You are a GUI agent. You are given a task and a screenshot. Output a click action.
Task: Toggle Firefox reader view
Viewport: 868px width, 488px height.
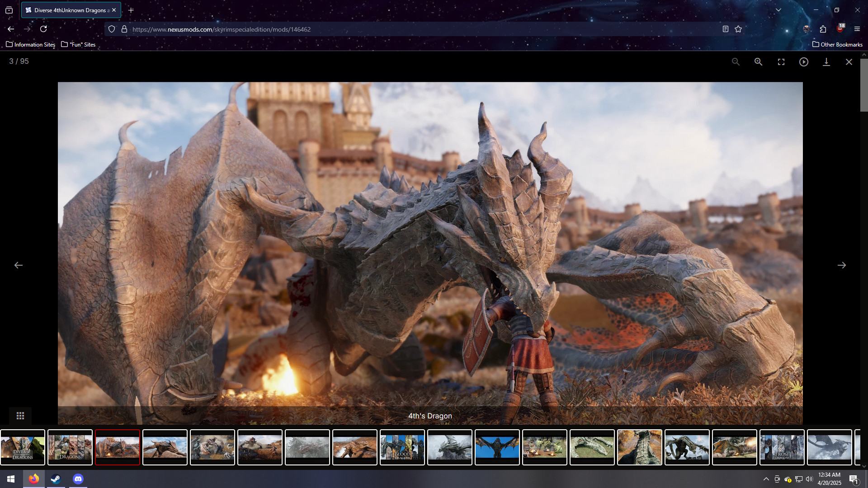click(725, 29)
